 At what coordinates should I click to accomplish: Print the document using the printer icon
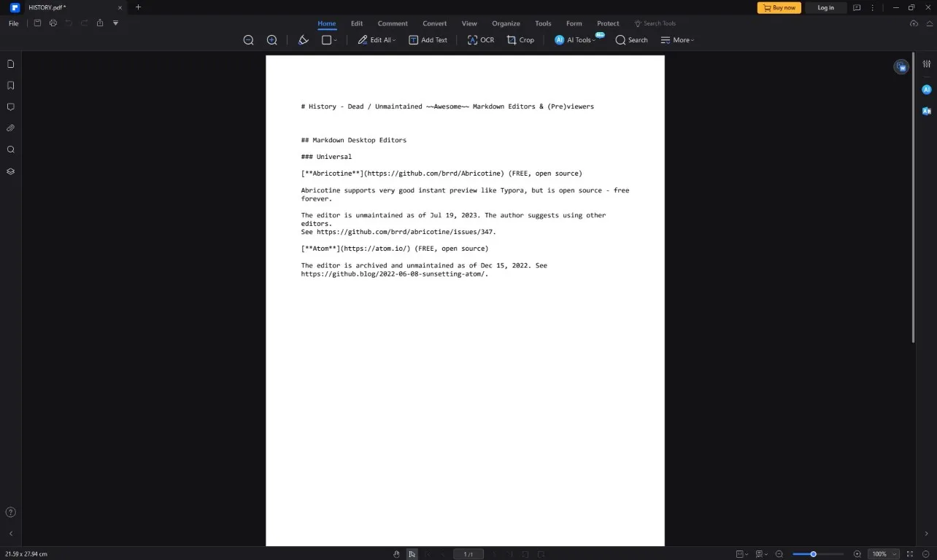pyautogui.click(x=53, y=23)
